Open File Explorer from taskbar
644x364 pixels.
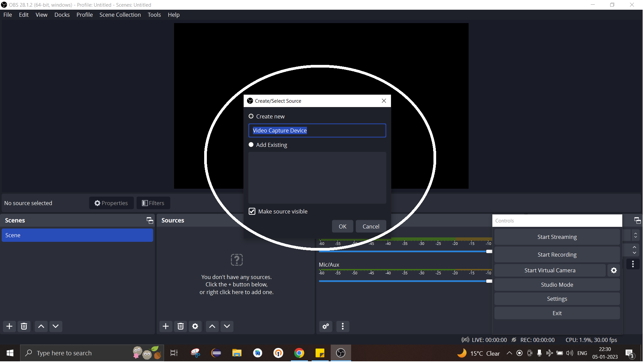point(237,354)
